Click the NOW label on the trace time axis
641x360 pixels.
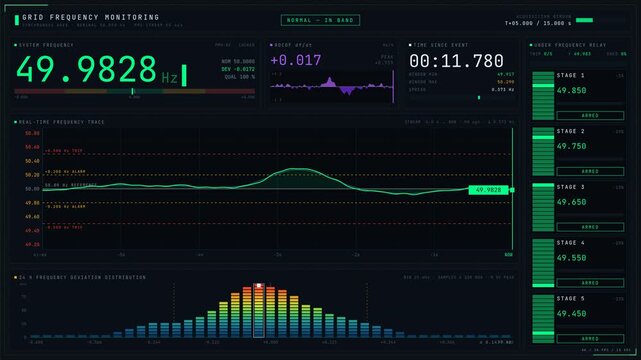coord(508,255)
